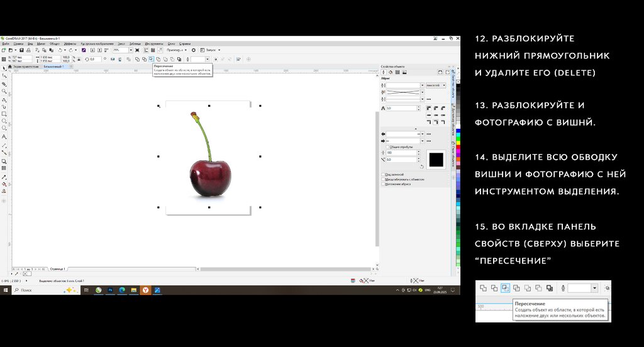Click the Print icon in the standard toolbar
644x347 pixels.
coord(29,50)
